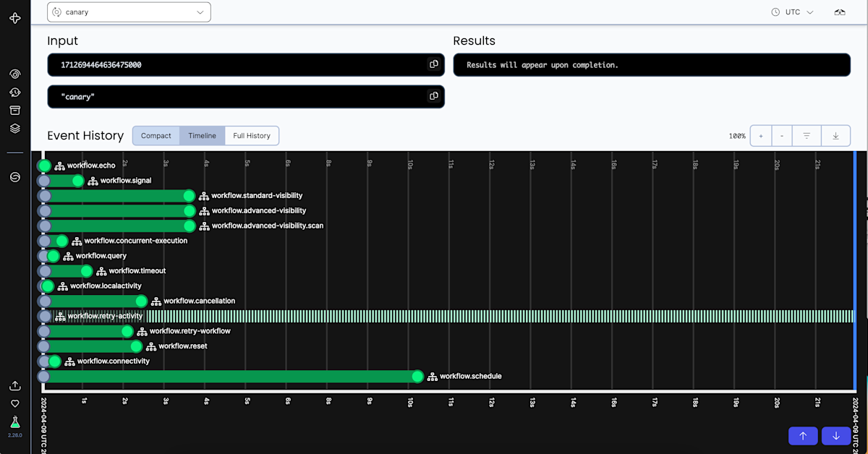
Task: Copy the 1712694464636475000 input value
Action: click(434, 64)
